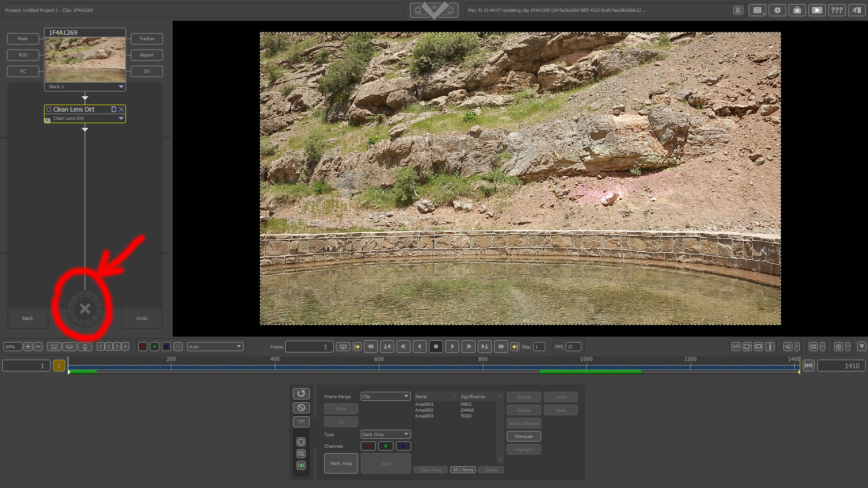Screen dimensions: 868x488
Task: Click the down-arrow collapse icon in viewer toolbar
Action: click(x=862, y=347)
